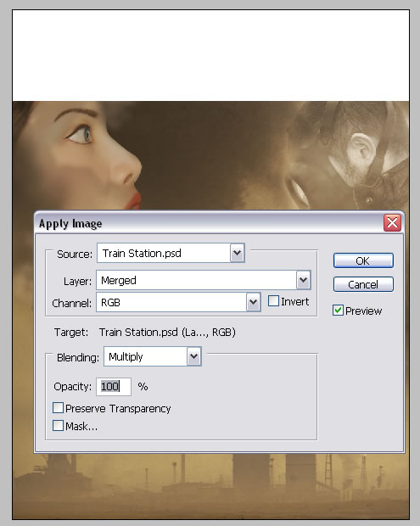
Task: Tick the Mask... checkbox
Action: (x=58, y=426)
